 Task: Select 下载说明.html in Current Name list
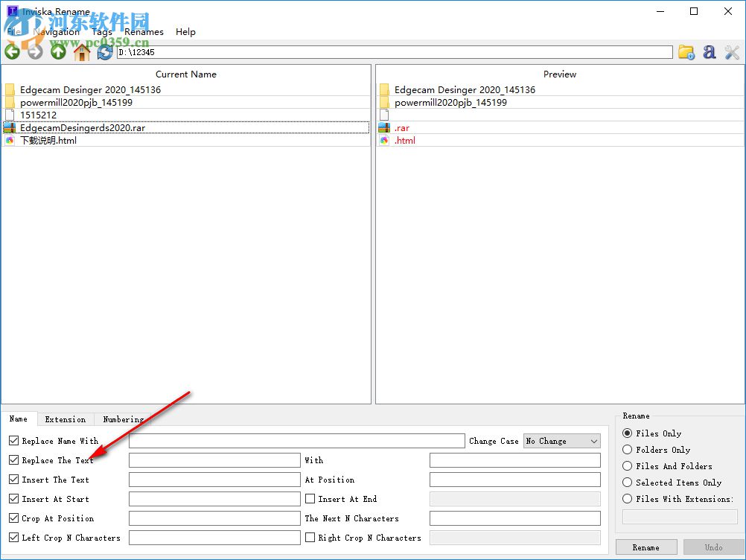(x=186, y=140)
